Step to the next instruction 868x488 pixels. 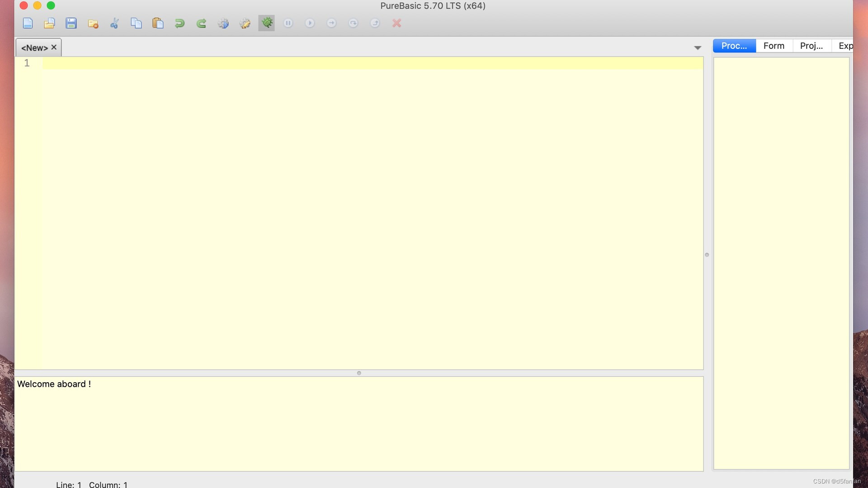point(331,23)
